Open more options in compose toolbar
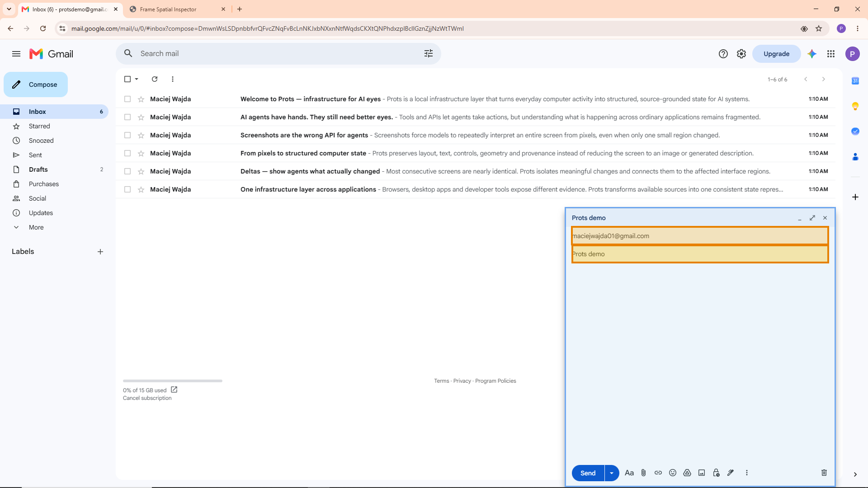This screenshot has height=488, width=868. (747, 473)
